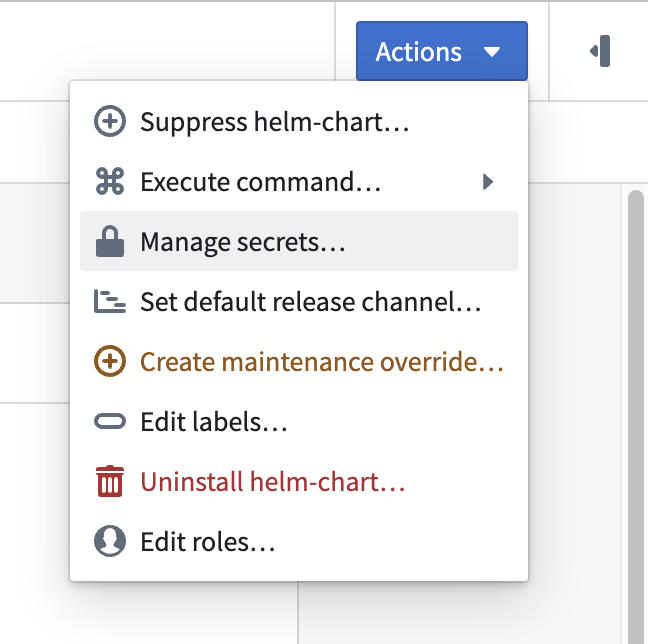Click the Execute command key-command icon
The height and width of the screenshot is (644, 648).
coord(110,181)
